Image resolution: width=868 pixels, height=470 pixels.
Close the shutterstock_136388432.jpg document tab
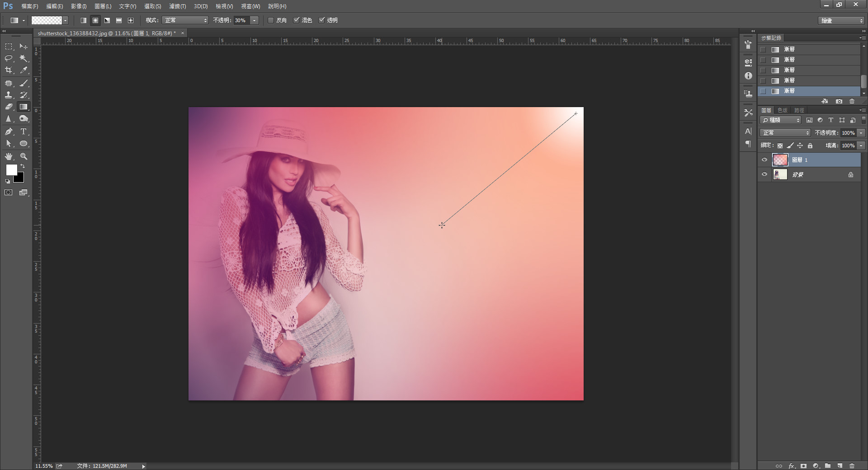[183, 33]
